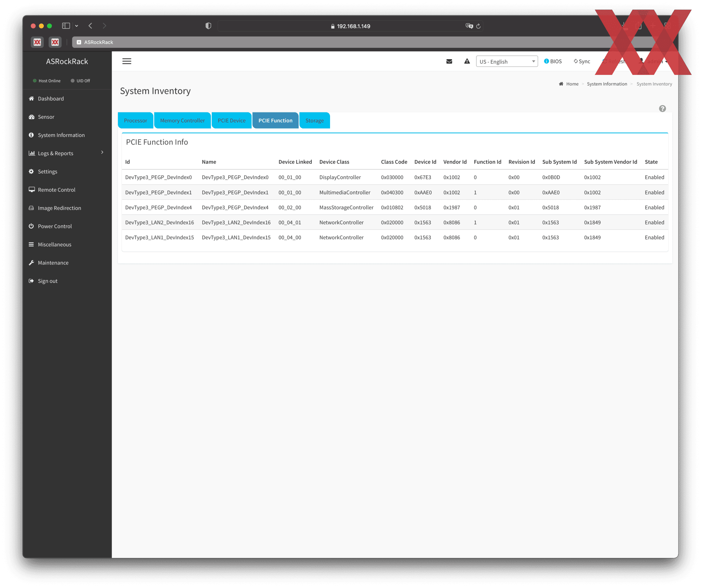Open the hamburger menu toggle
The image size is (701, 588).
point(127,61)
